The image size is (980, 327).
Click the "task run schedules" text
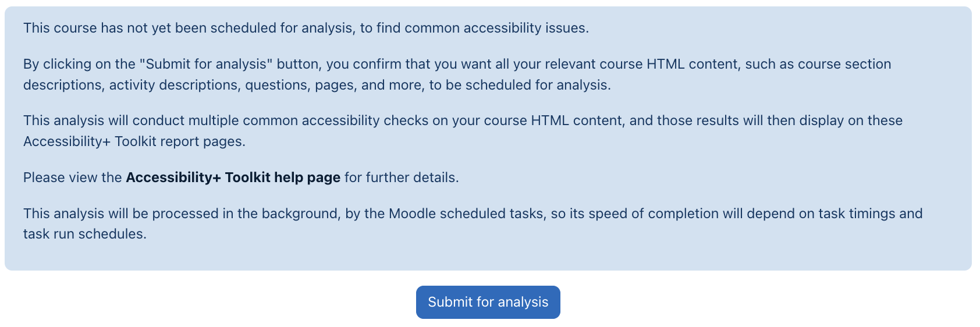tap(84, 234)
